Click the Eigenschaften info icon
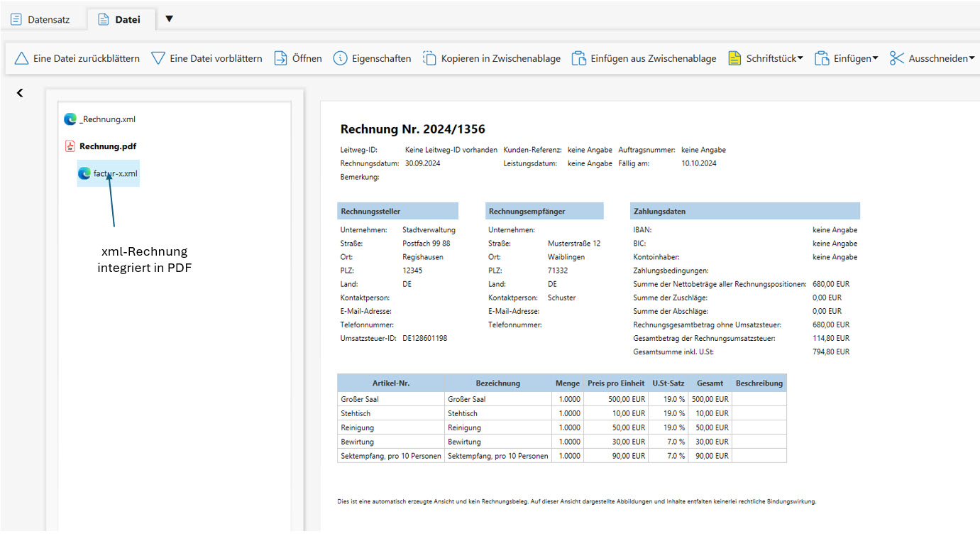Viewport: 980px width, 534px height. [341, 58]
